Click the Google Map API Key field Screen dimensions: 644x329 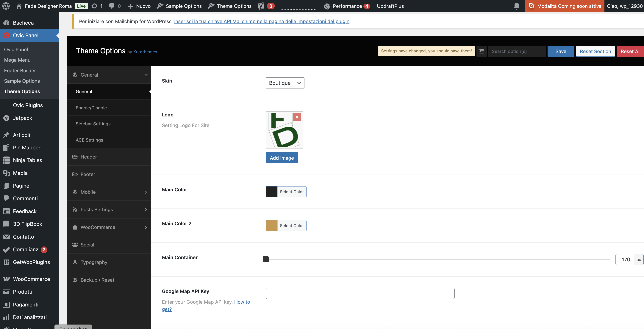[x=360, y=293]
